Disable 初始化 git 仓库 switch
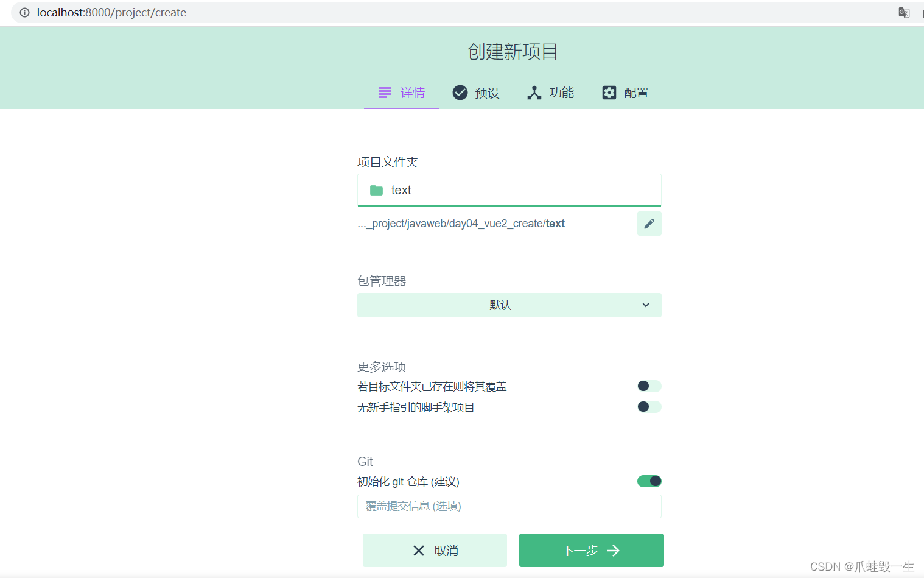The height and width of the screenshot is (578, 924). (x=649, y=481)
